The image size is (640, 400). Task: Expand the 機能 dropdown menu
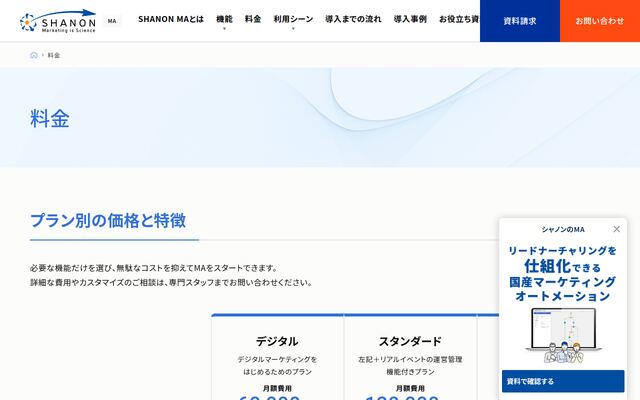pyautogui.click(x=224, y=19)
